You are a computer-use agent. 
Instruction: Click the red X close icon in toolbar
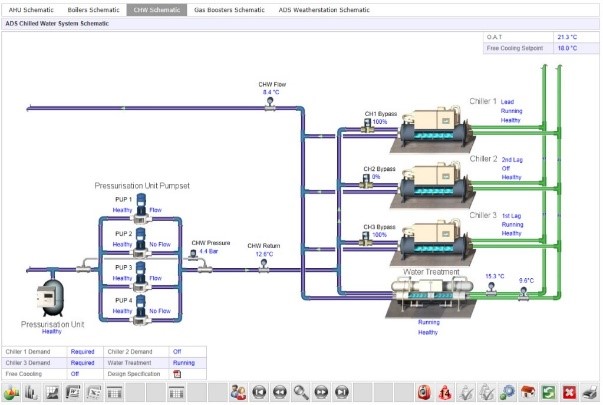570,392
